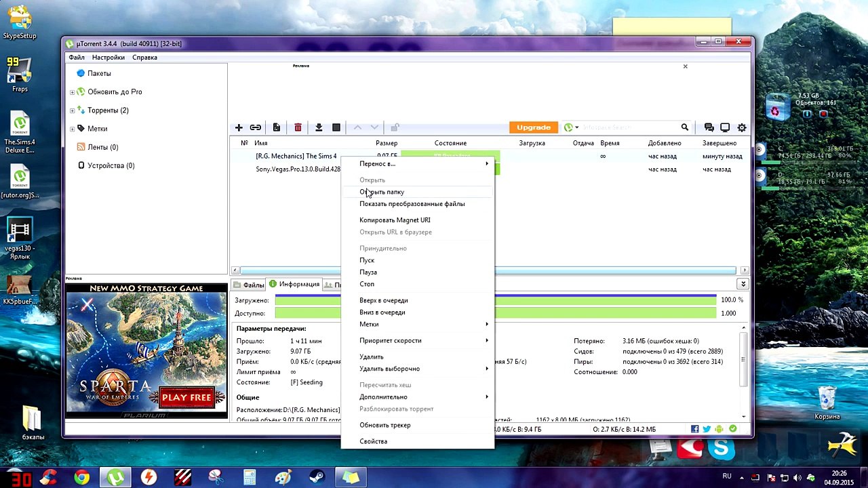Choose Обновить трекер in context menu
The image size is (868, 488).
point(418,425)
